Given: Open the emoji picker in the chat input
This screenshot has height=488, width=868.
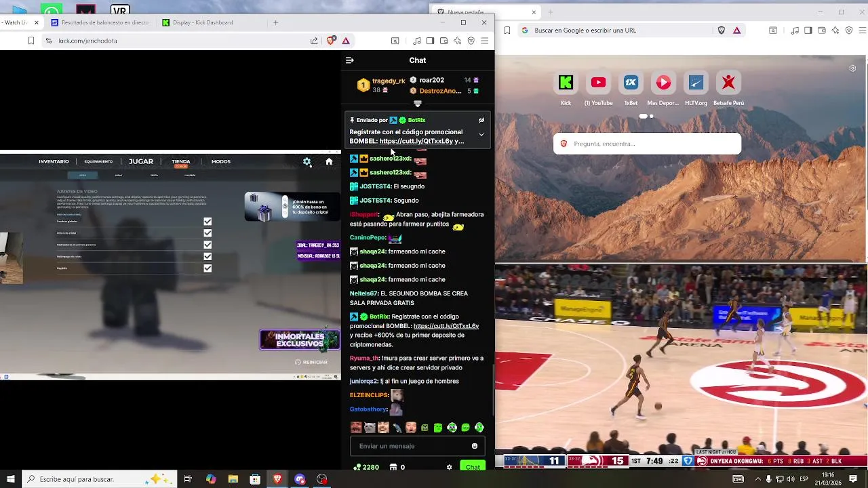Looking at the screenshot, I should pos(475,446).
